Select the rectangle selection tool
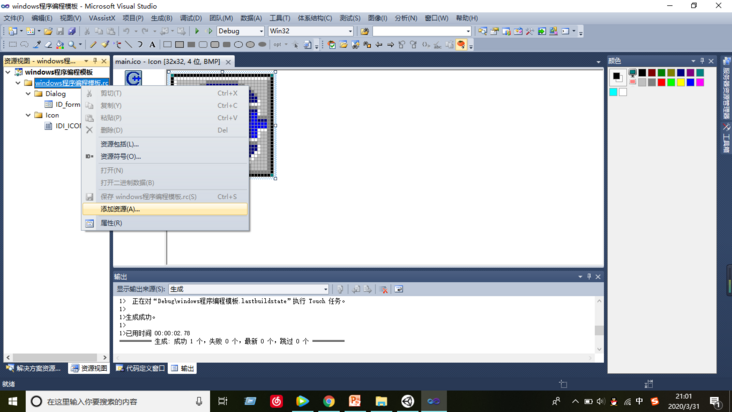Screen dimensions: 732x412 click(13, 45)
